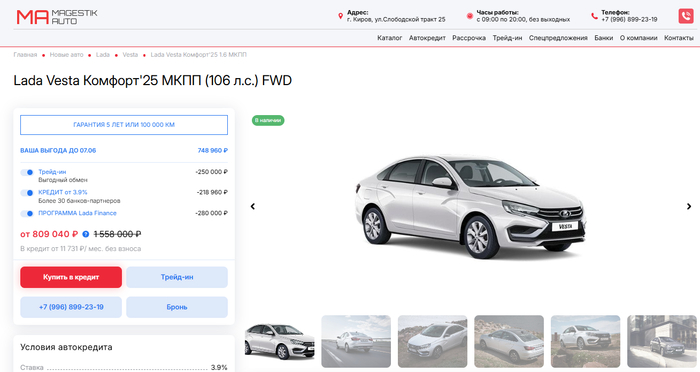
Task: Toggle the ПРОГРАММА Lada Finance switch
Action: [27, 213]
